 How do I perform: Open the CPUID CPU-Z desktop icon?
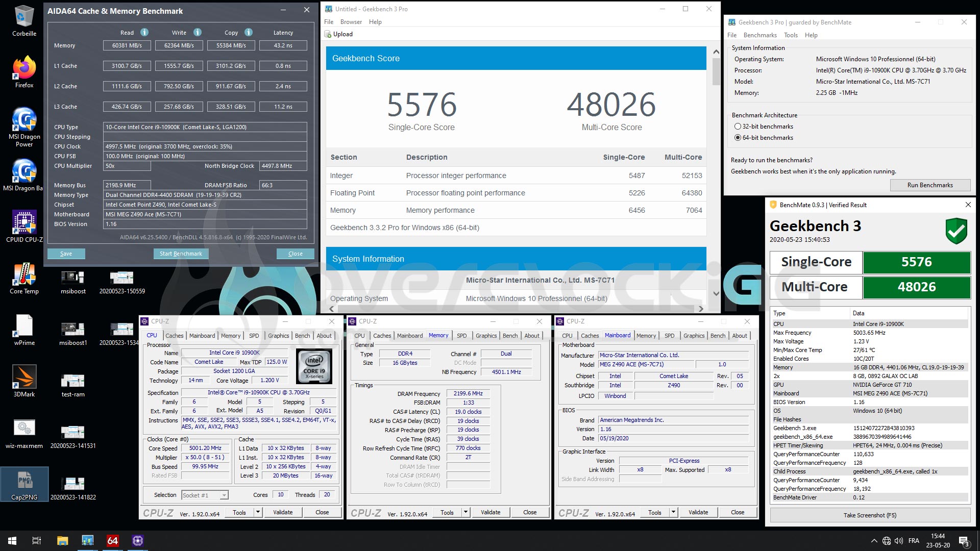[x=24, y=226]
